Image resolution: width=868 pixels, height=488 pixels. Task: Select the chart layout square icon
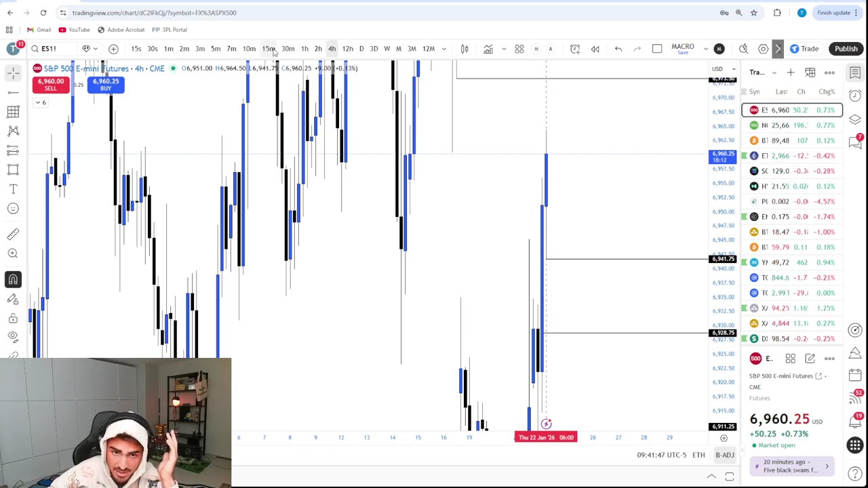click(x=657, y=49)
